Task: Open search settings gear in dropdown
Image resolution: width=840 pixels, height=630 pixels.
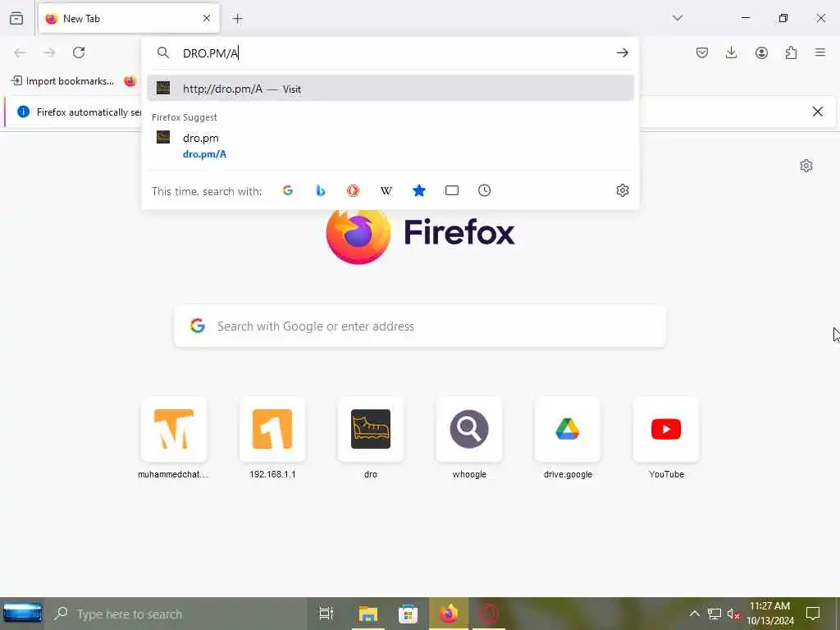Action: [x=622, y=190]
